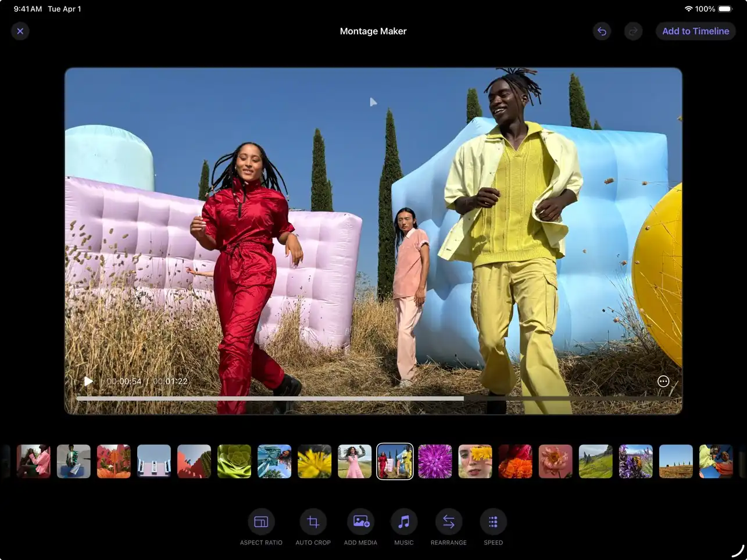Image resolution: width=747 pixels, height=560 pixels.
Task: Select the woman in pink dress thumbnail
Action: coord(355,461)
